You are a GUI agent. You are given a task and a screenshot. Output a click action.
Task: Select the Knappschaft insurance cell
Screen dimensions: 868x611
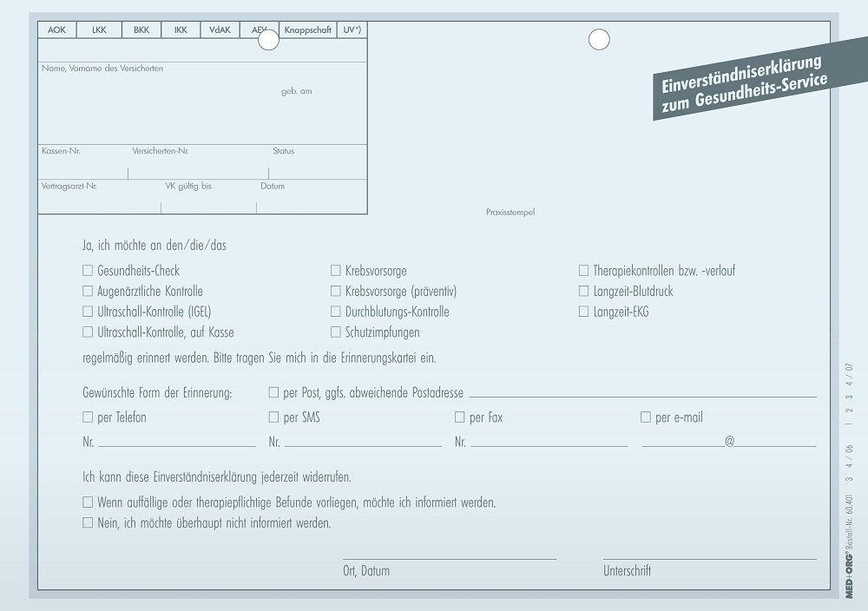pyautogui.click(x=308, y=30)
